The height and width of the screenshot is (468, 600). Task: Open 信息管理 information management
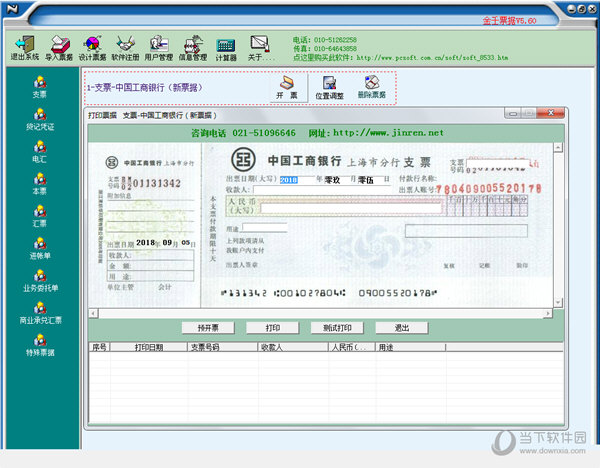point(193,48)
